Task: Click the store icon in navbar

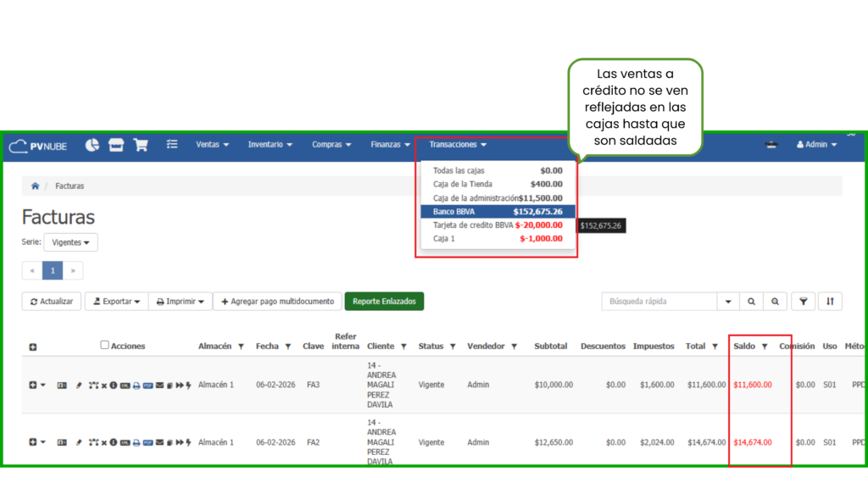Action: pos(116,145)
